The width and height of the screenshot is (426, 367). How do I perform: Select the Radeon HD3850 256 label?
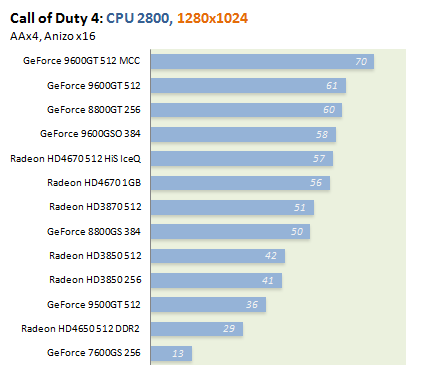click(95, 280)
